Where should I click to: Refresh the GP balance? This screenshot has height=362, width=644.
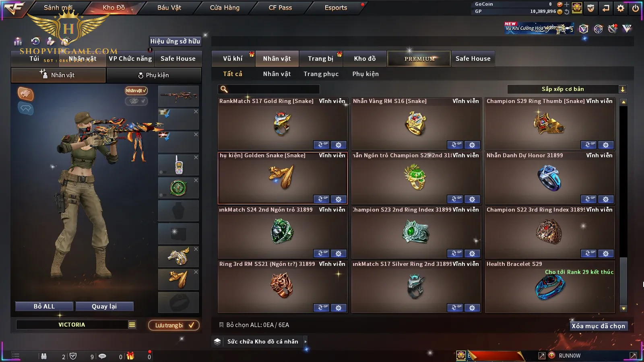(x=567, y=12)
